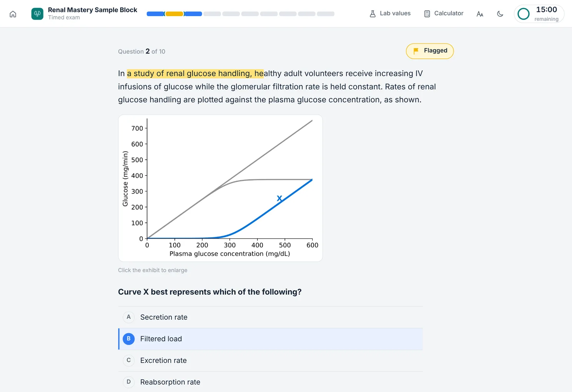572x392 pixels.
Task: Select answer A Secretion rate
Action: pos(271,317)
